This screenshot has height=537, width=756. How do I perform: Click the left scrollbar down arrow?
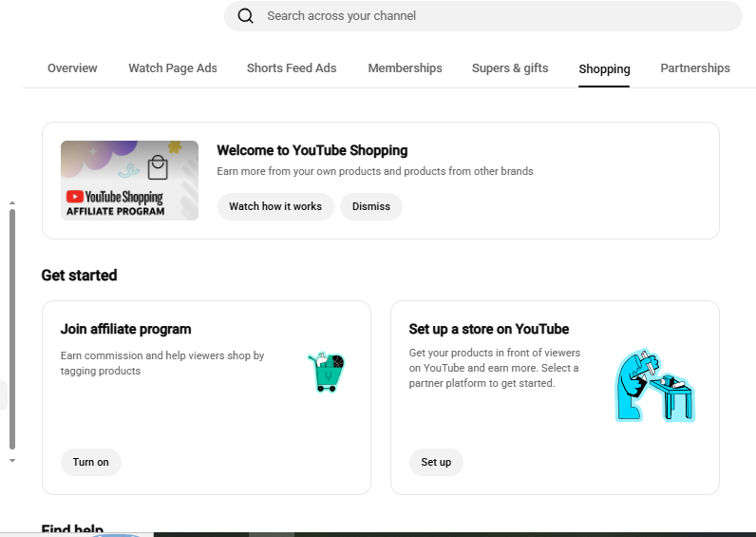click(12, 461)
